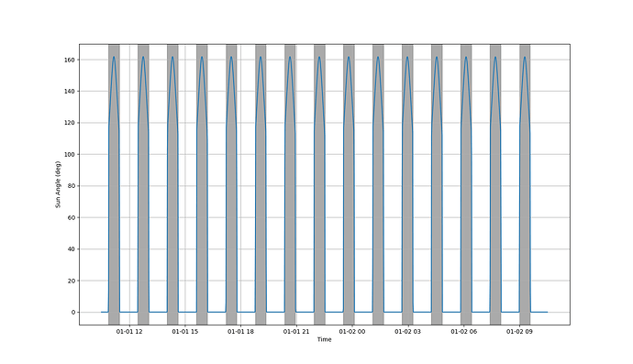
Task: Click the first gray shaded eclipse band
Action: tap(114, 184)
